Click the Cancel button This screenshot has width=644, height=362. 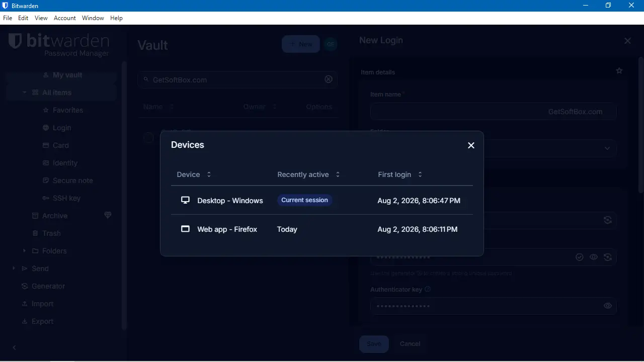tap(410, 344)
